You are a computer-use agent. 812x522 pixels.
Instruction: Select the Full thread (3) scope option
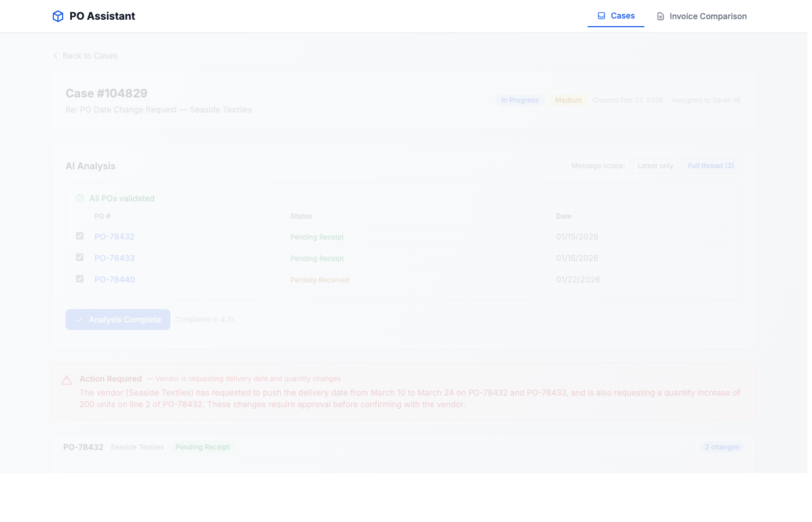click(x=710, y=165)
